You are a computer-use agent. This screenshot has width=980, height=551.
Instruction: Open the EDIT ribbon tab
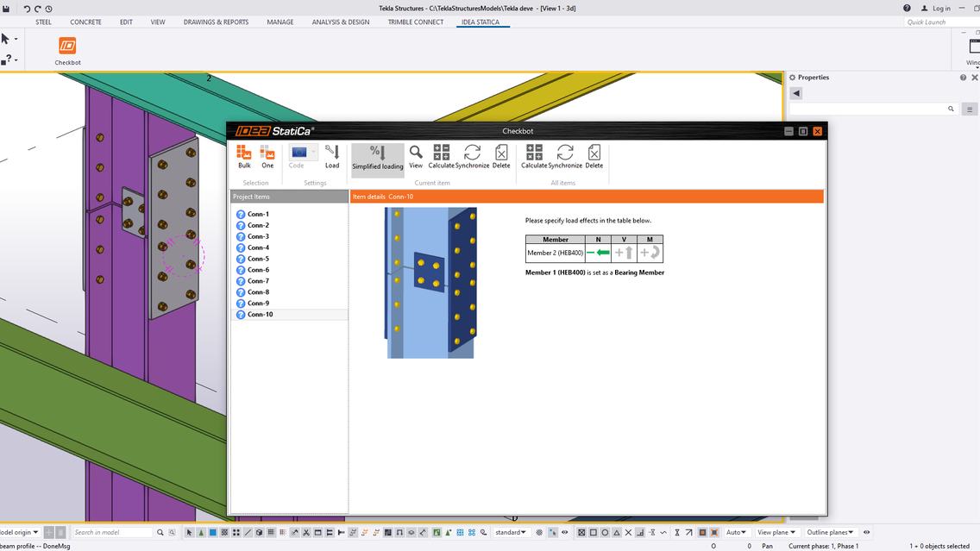pos(126,22)
